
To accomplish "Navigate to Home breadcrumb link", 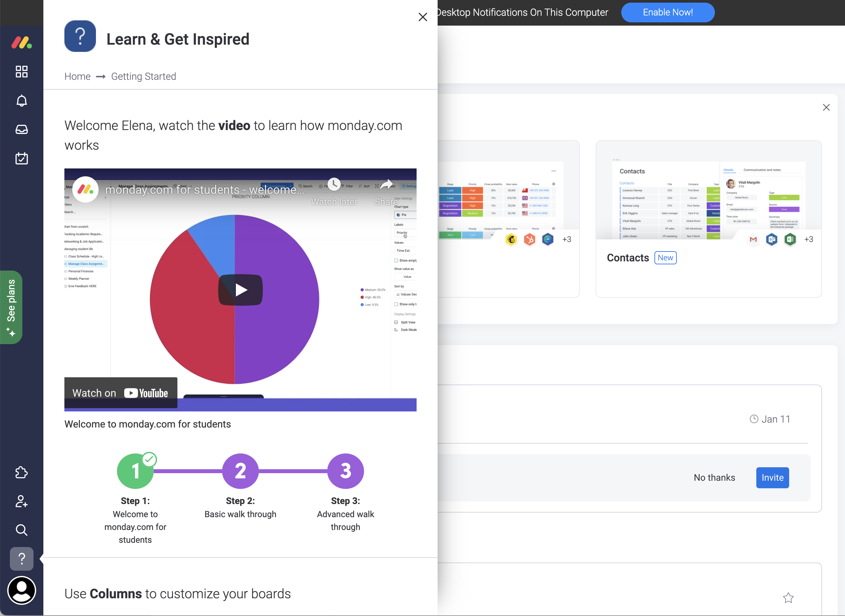I will [x=78, y=77].
